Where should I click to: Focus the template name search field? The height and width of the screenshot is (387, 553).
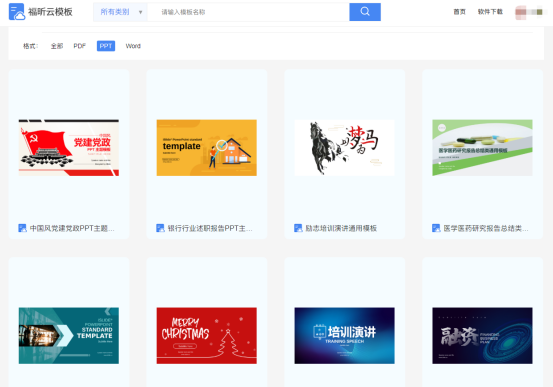tap(248, 12)
